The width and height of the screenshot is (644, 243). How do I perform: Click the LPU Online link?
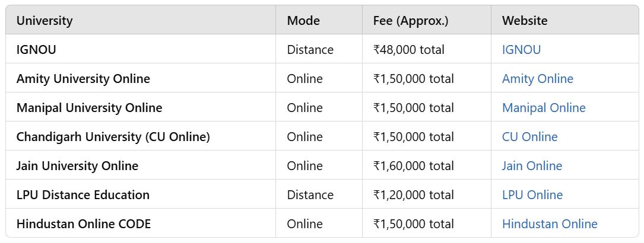point(532,195)
